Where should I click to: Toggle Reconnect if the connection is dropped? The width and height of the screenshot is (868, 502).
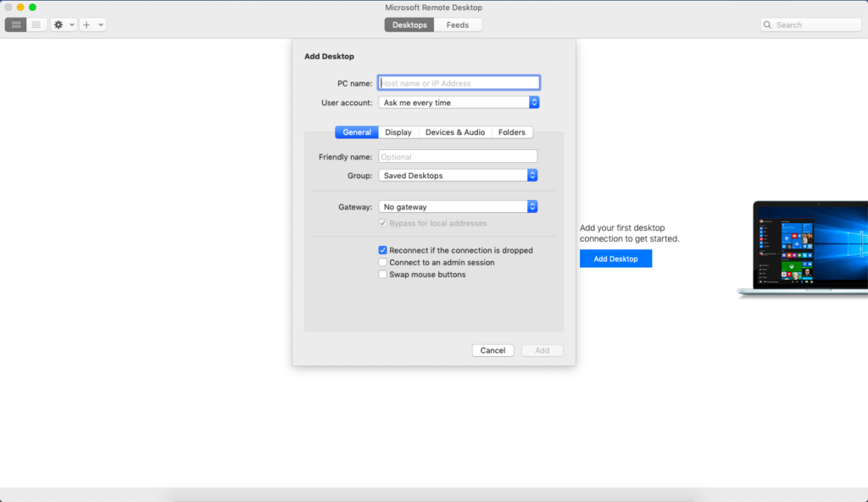tap(382, 250)
